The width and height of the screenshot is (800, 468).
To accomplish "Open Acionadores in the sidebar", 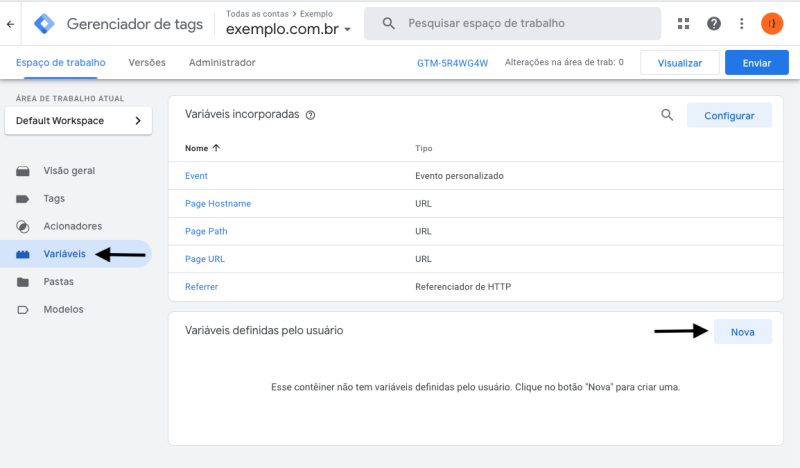I will (72, 226).
